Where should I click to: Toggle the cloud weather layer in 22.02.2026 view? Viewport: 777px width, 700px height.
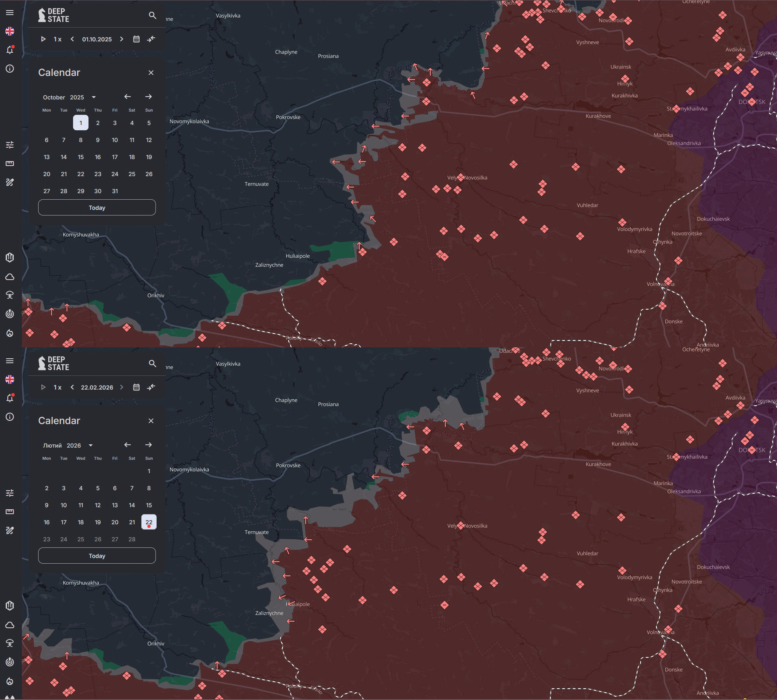(10, 625)
